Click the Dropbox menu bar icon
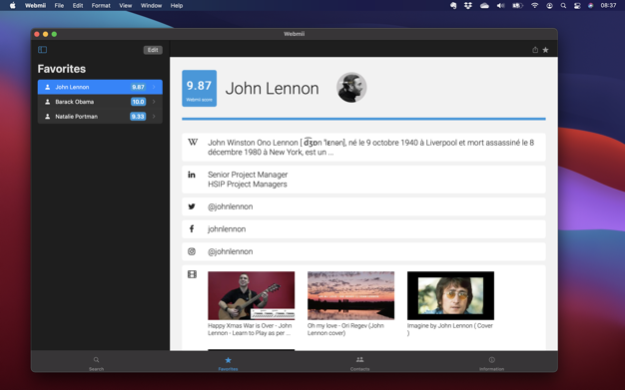Image resolution: width=625 pixels, height=390 pixels. [x=468, y=6]
